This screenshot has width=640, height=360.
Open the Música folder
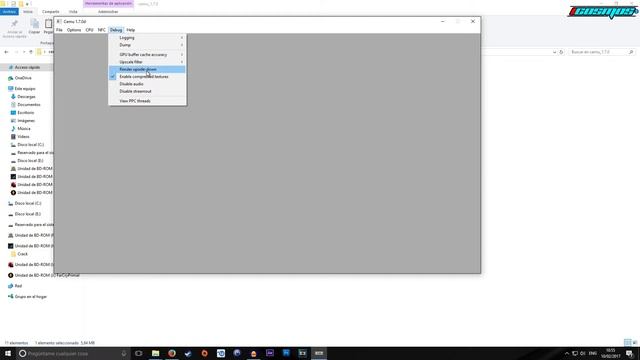24,129
